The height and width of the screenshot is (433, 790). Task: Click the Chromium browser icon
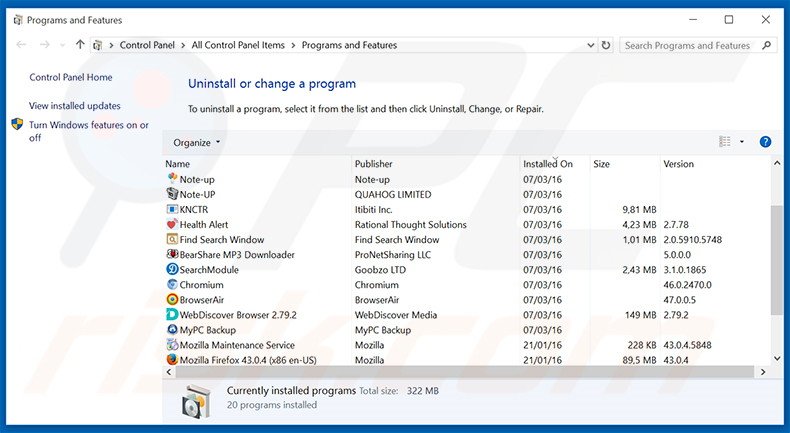(172, 284)
